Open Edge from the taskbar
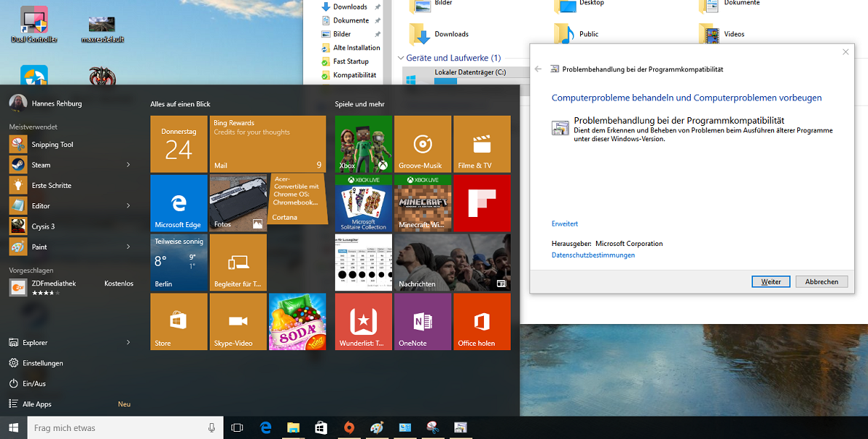The image size is (868, 439). tap(265, 427)
